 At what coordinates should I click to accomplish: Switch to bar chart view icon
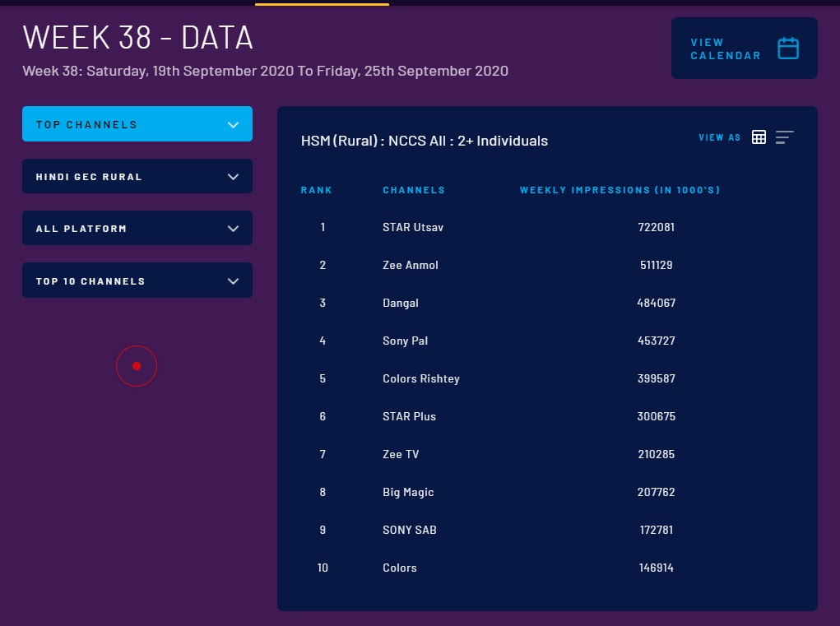[784, 137]
